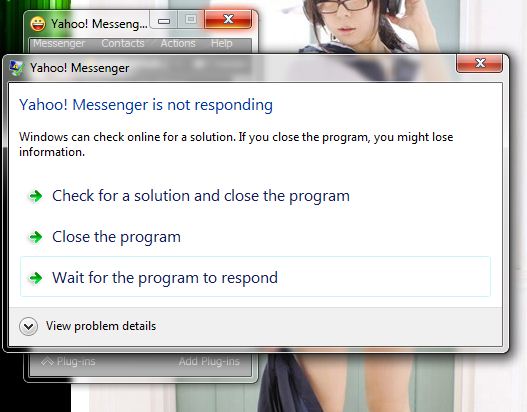Select the Close the program option
Image resolution: width=527 pixels, height=412 pixels.
pos(116,237)
